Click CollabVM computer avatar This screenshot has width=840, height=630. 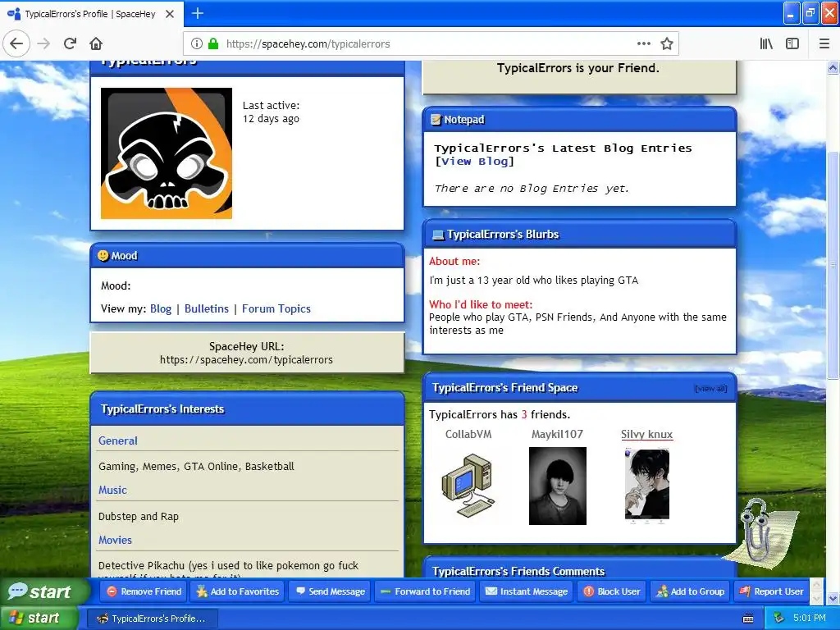pos(468,486)
